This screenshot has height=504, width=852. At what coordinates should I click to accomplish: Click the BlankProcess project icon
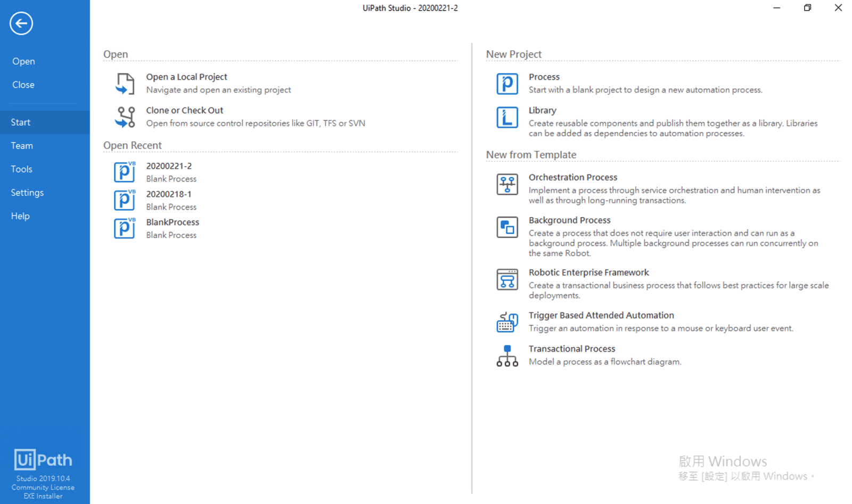pyautogui.click(x=125, y=228)
